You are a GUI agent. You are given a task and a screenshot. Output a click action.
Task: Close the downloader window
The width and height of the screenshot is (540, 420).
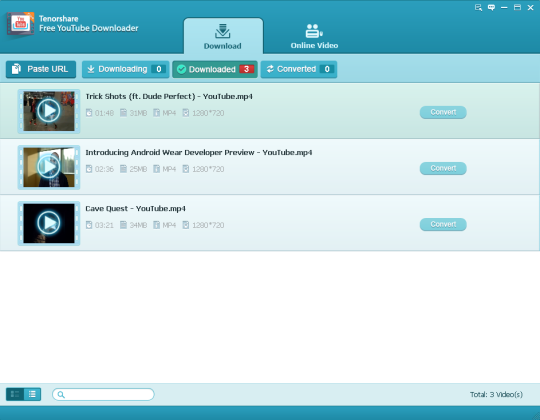pyautogui.click(x=530, y=8)
